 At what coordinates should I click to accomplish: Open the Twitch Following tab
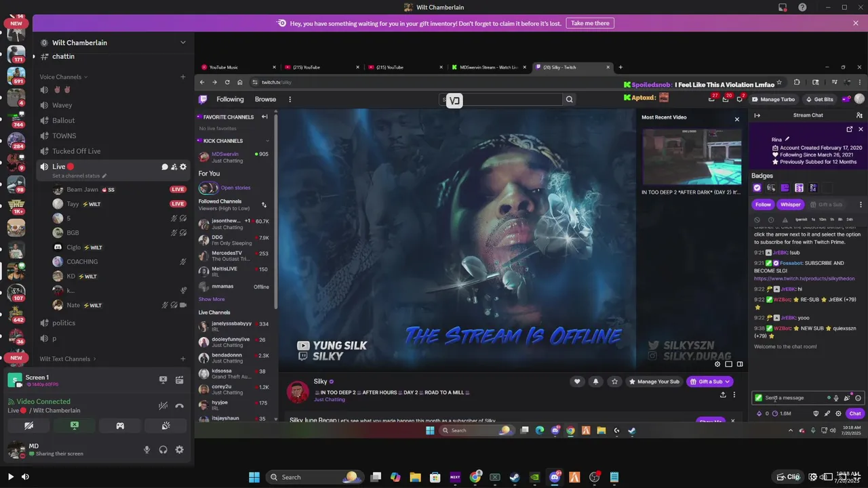click(230, 99)
